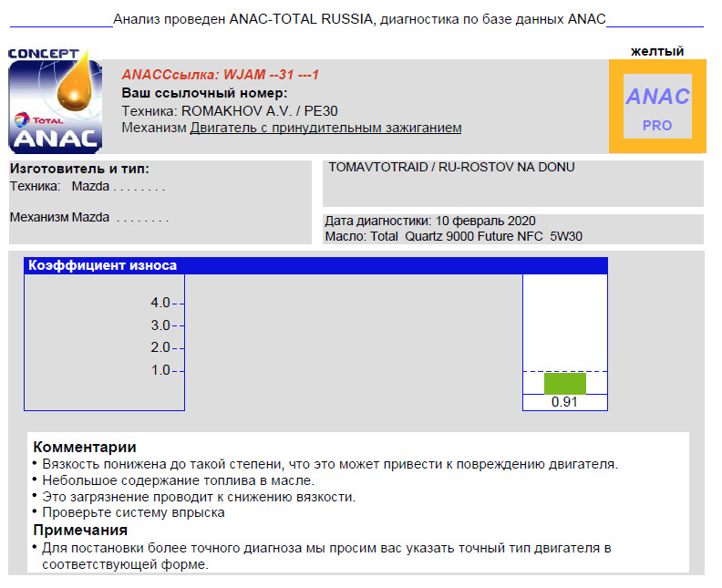The image size is (722, 588).
Task: Click the Комментарии heading
Action: [85, 447]
